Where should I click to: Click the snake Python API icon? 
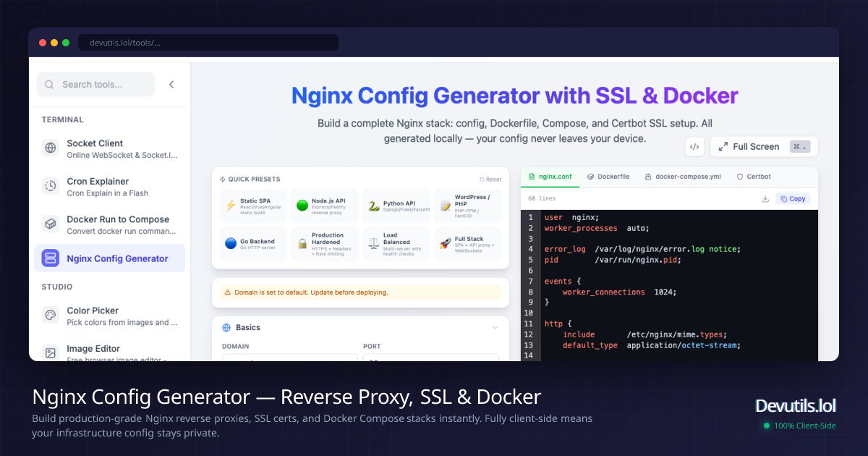pos(374,206)
